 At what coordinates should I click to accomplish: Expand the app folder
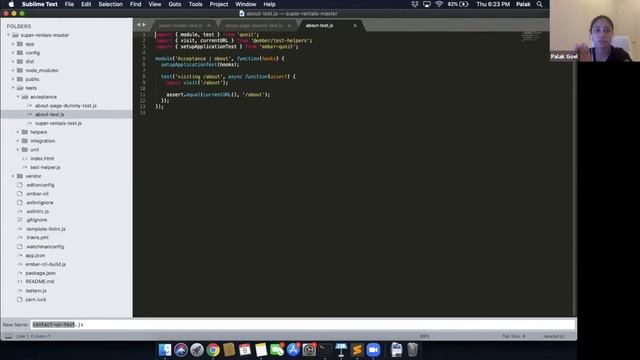pyautogui.click(x=13, y=44)
